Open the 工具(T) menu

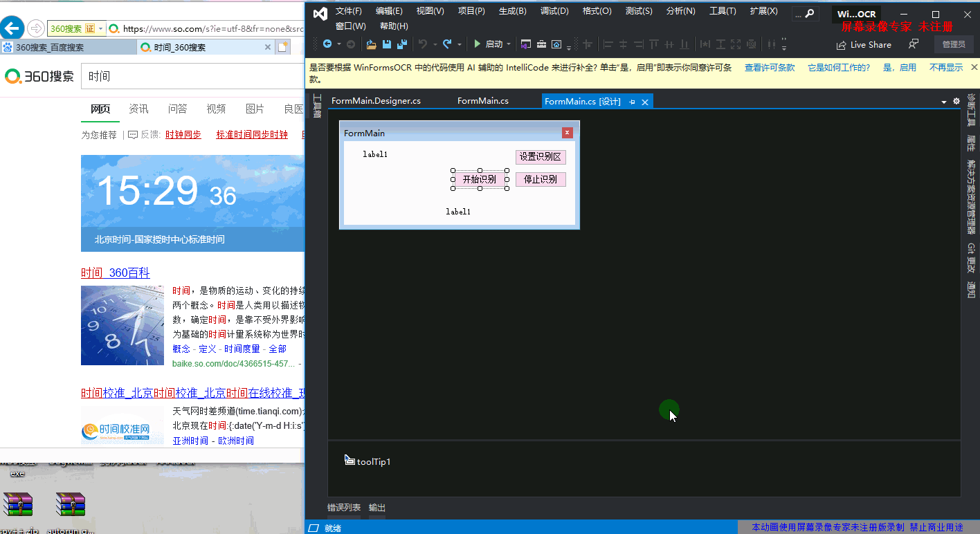point(723,11)
